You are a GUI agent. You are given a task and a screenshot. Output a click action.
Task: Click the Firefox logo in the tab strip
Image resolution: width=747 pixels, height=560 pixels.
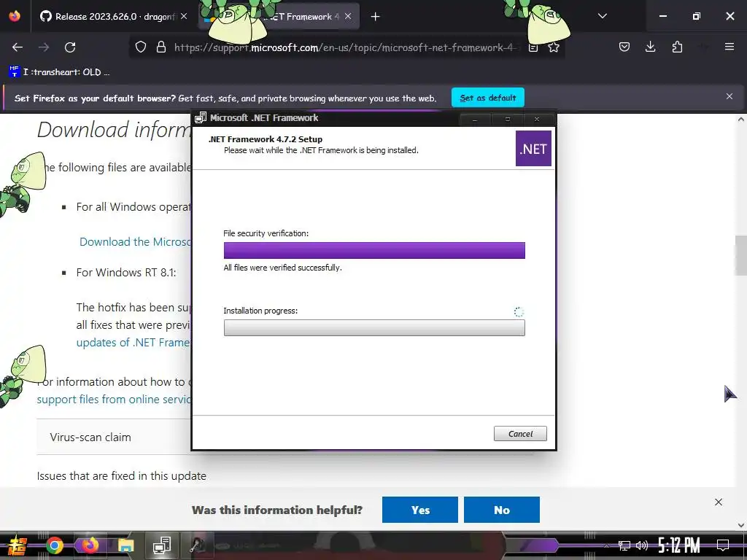point(15,16)
